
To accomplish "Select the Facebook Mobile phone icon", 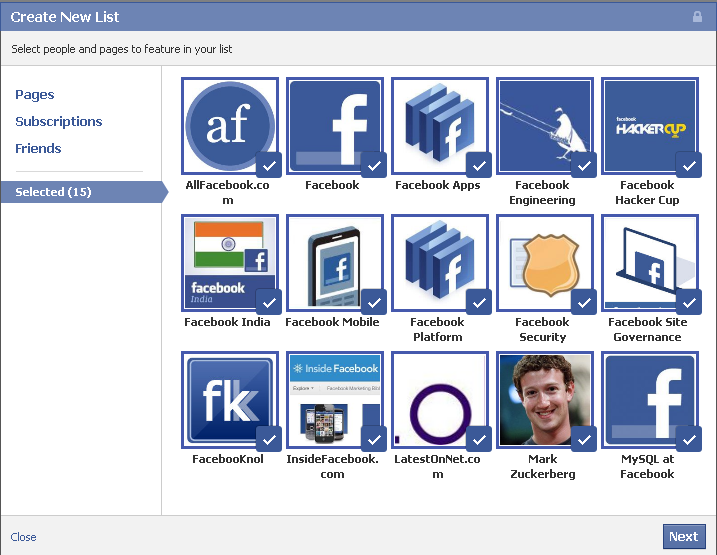I will 335,263.
